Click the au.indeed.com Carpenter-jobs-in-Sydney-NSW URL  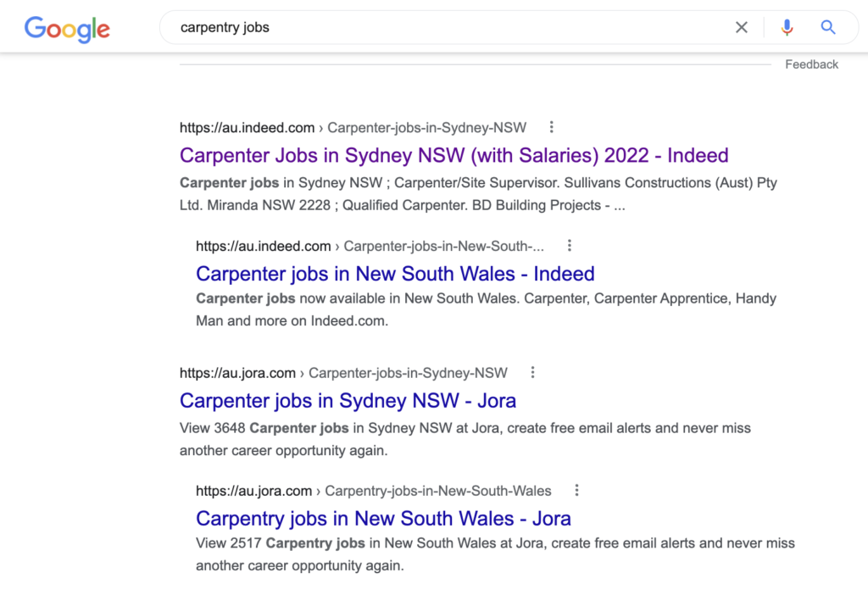(x=353, y=128)
